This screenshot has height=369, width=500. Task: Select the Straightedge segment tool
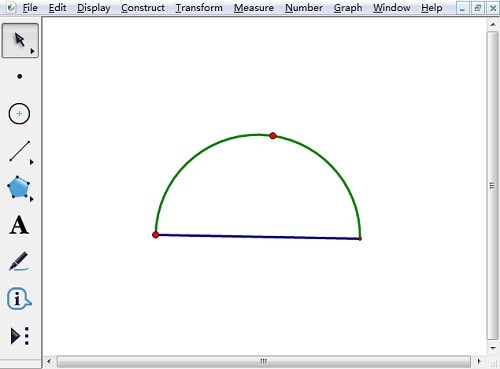[20, 151]
